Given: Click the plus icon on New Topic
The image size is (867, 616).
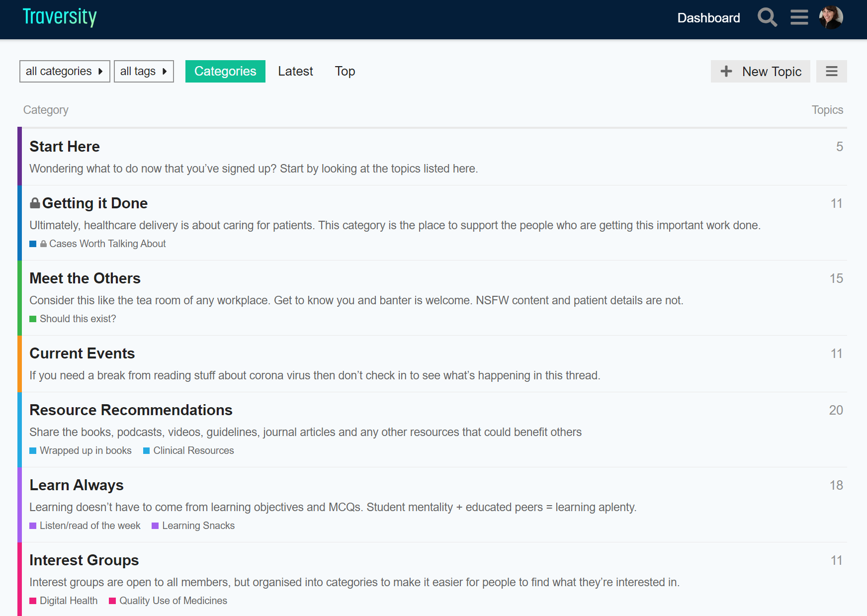Looking at the screenshot, I should coord(726,71).
